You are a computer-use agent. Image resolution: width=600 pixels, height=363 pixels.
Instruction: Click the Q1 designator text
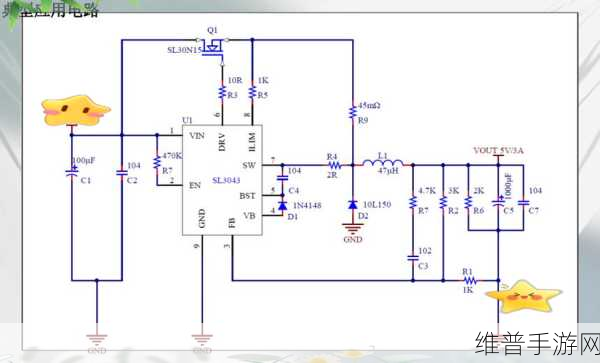pyautogui.click(x=212, y=30)
